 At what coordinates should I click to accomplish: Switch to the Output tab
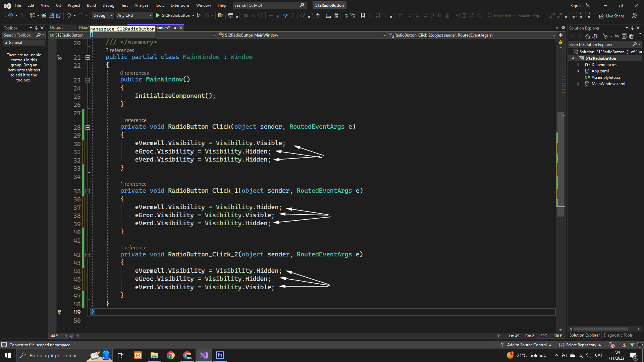click(56, 27)
